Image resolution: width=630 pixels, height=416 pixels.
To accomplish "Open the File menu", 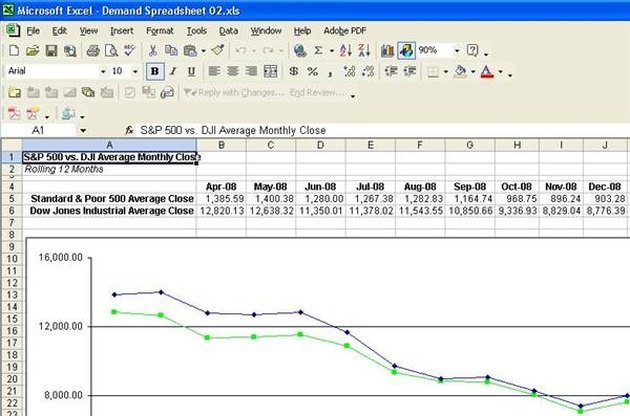I will click(x=33, y=31).
